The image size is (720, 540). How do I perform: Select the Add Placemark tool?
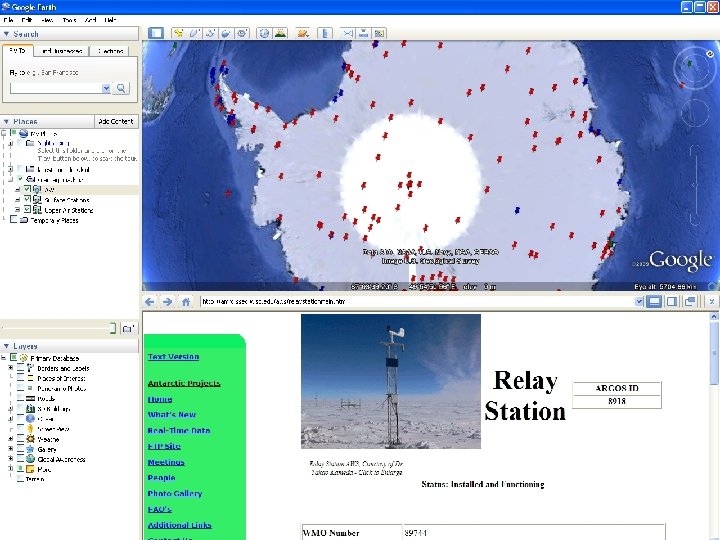point(178,33)
